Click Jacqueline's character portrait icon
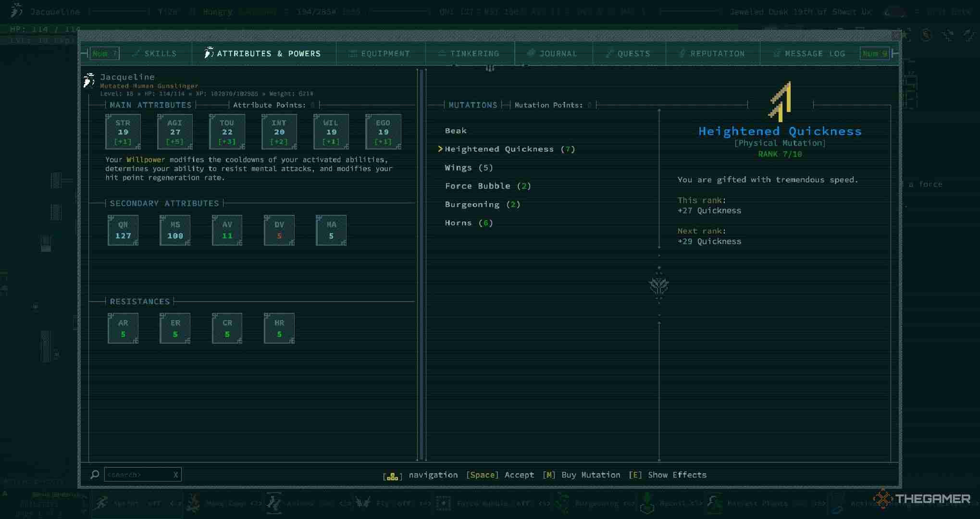The width and height of the screenshot is (980, 519). (89, 81)
